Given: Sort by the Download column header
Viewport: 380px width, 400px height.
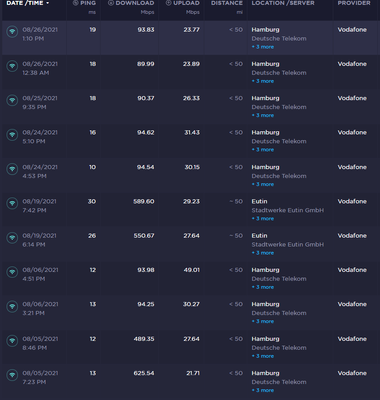Looking at the screenshot, I should pos(131,3).
